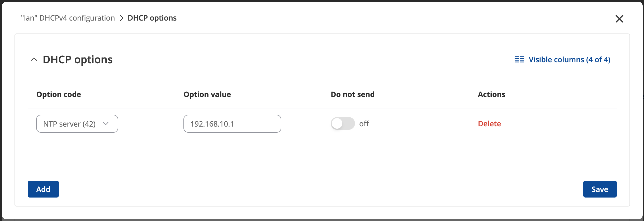Image resolution: width=644 pixels, height=221 pixels.
Task: Go back to "lan" DHCPv4 configuration
Action: tap(68, 18)
